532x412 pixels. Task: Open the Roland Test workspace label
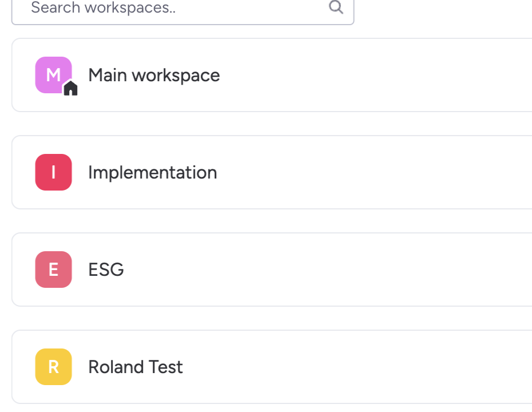coord(136,367)
